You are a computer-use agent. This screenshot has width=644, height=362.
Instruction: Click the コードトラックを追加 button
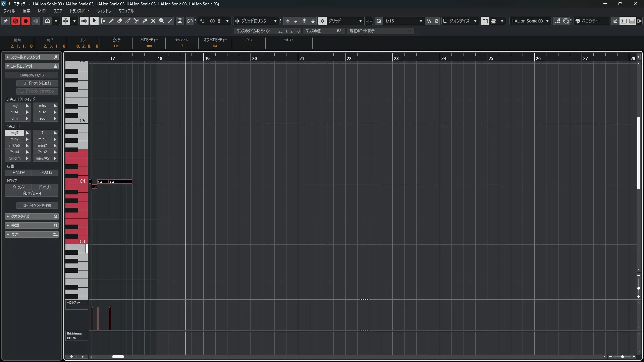tap(37, 83)
